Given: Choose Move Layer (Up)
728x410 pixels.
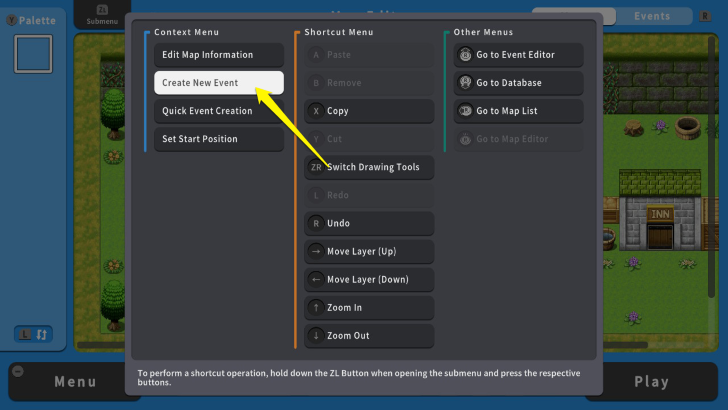Looking at the screenshot, I should point(369,252).
